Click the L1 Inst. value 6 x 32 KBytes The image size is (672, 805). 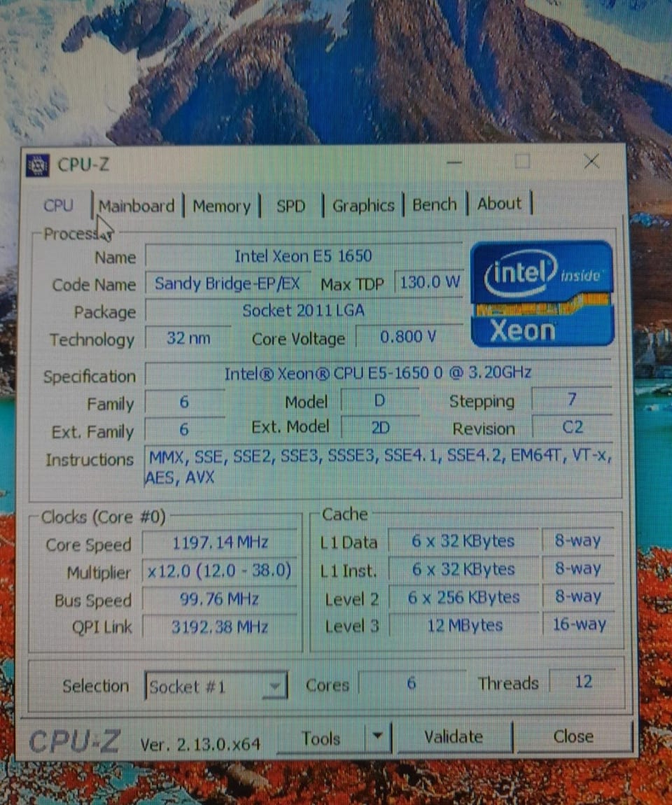[x=463, y=569]
